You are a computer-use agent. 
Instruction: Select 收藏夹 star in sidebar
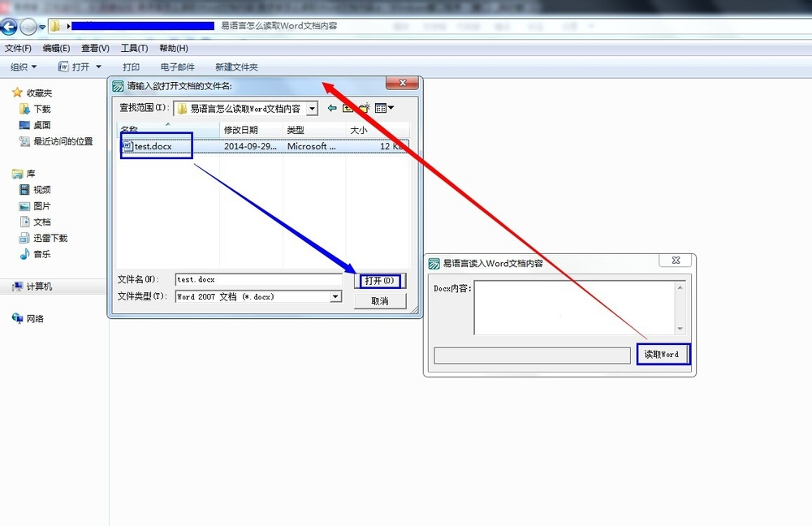click(x=17, y=93)
